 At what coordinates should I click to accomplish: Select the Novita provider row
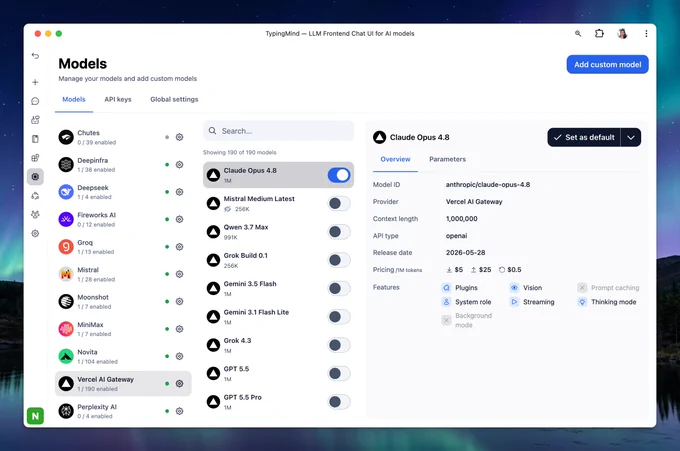coord(123,356)
